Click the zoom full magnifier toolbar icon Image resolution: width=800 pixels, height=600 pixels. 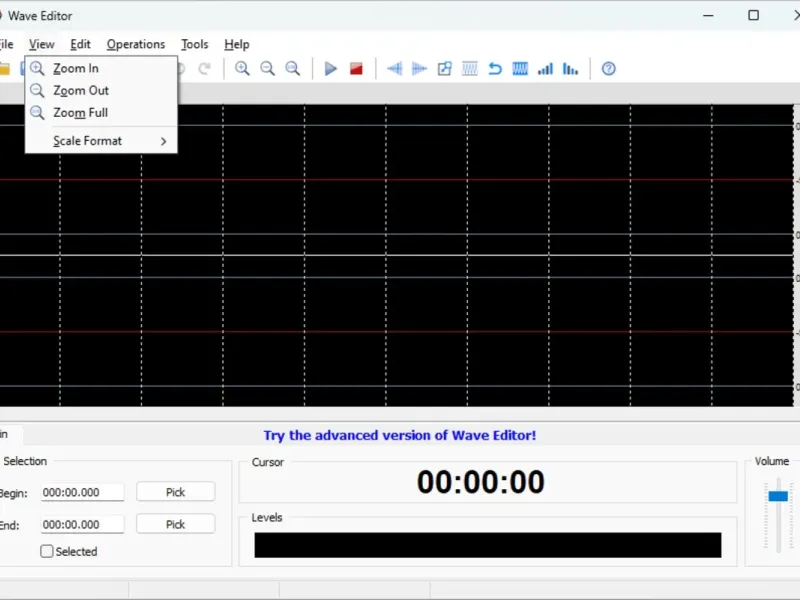click(x=292, y=69)
